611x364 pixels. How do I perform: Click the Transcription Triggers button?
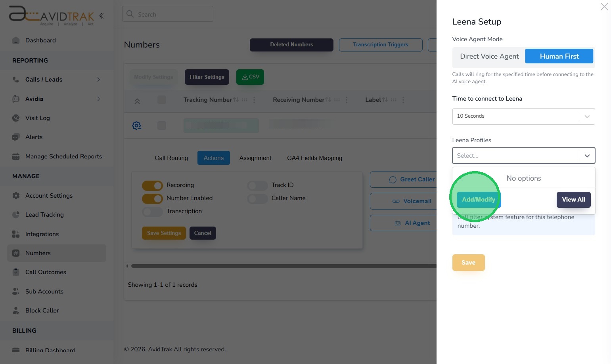(x=381, y=45)
